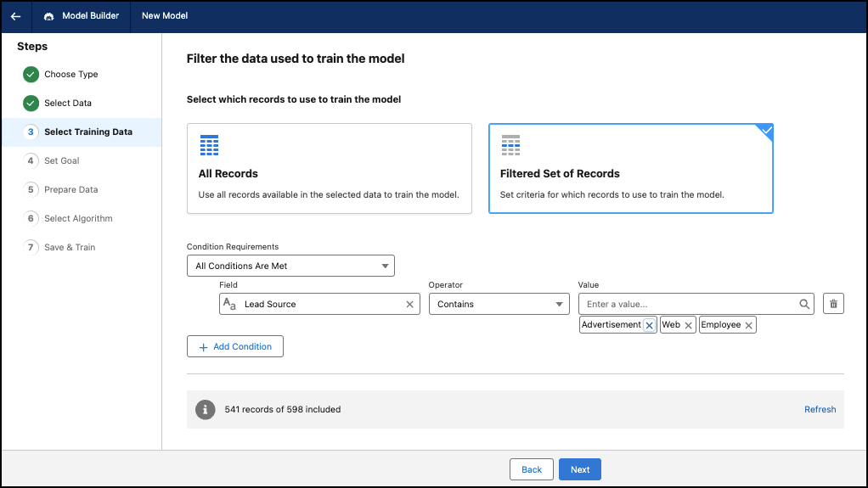The height and width of the screenshot is (488, 868).
Task: Click the Model Builder app icon
Action: [x=48, y=16]
